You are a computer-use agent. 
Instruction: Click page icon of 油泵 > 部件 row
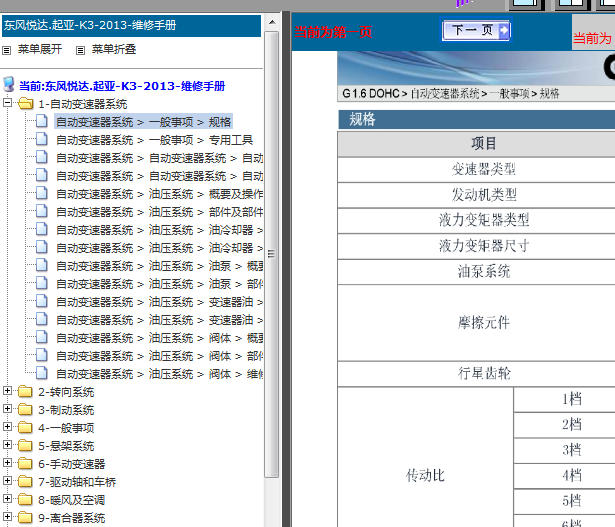pos(42,283)
